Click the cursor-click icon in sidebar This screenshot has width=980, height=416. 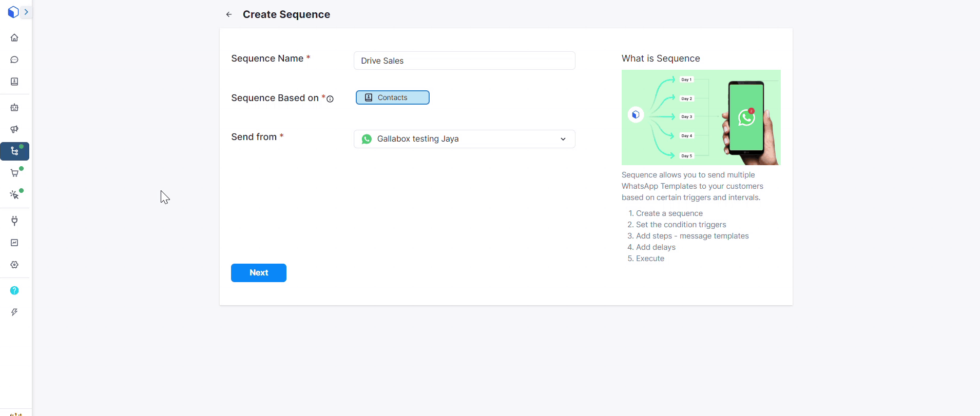(x=14, y=195)
